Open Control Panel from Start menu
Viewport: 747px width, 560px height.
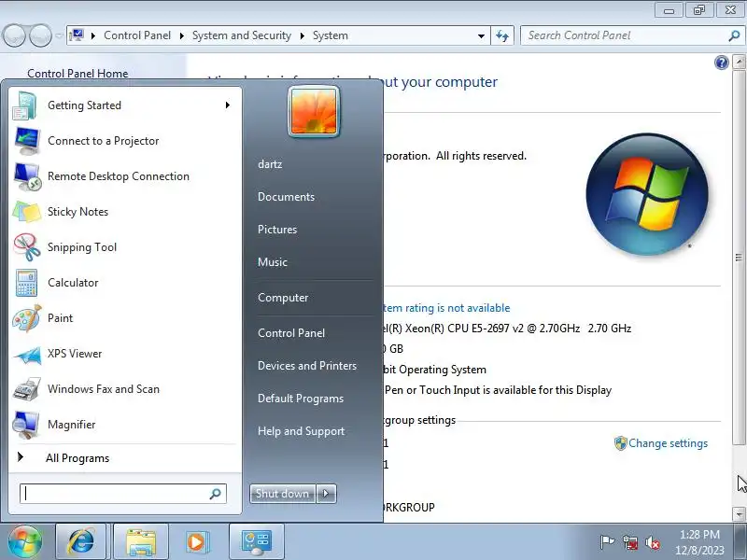click(291, 333)
